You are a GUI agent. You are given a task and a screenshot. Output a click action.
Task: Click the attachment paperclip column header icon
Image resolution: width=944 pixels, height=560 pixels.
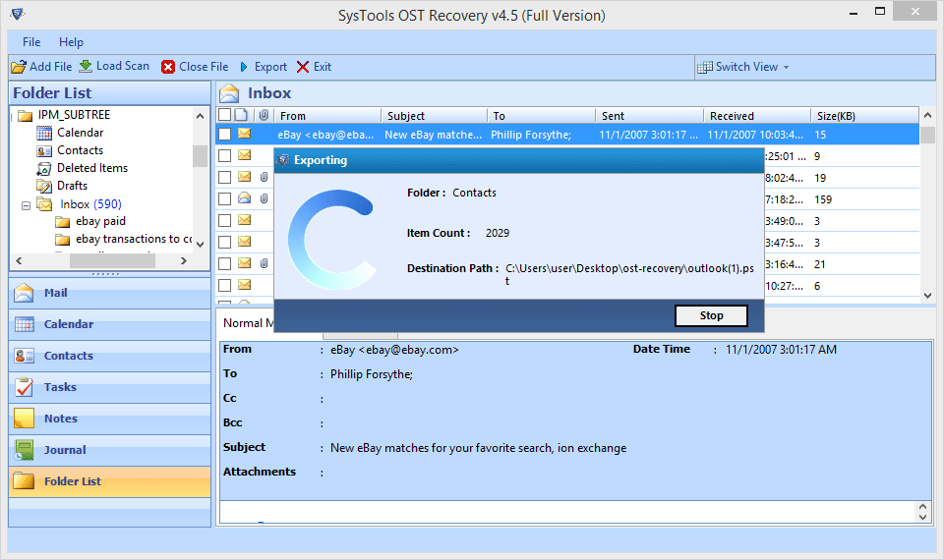click(x=264, y=115)
